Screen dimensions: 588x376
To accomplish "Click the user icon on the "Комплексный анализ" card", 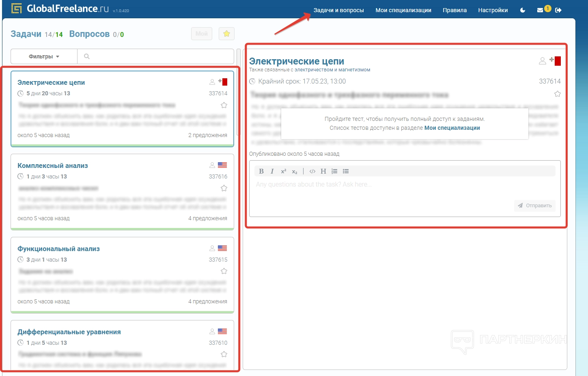I will pyautogui.click(x=212, y=165).
